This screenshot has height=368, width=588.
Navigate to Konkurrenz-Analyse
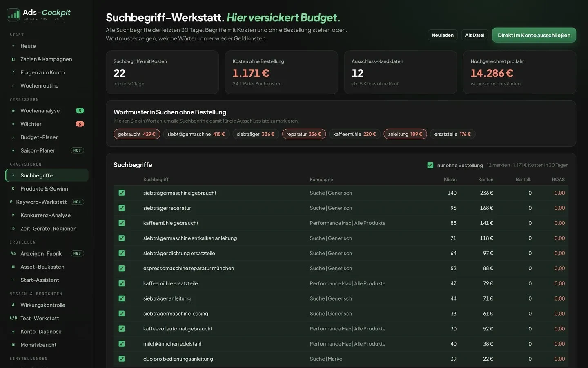pos(47,215)
